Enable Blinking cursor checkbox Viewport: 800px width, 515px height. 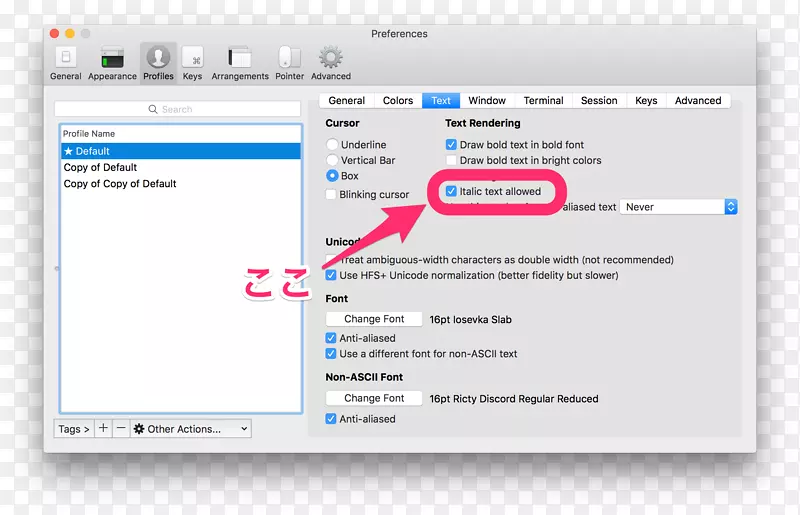click(332, 195)
